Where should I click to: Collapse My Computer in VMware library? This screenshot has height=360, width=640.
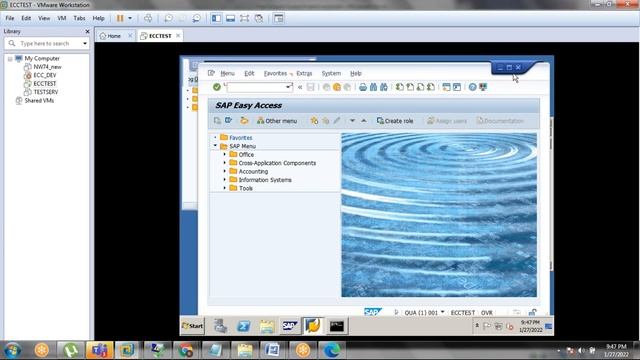10,59
